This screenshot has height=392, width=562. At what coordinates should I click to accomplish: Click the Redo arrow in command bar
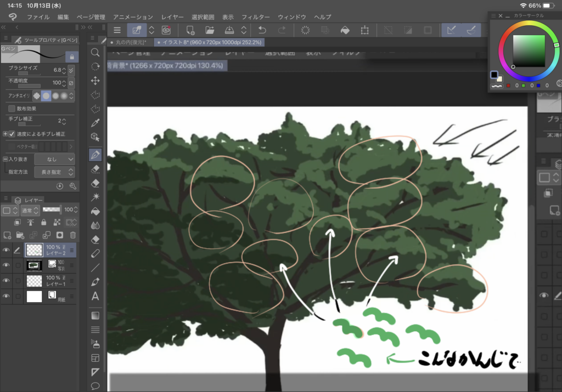coord(282,30)
